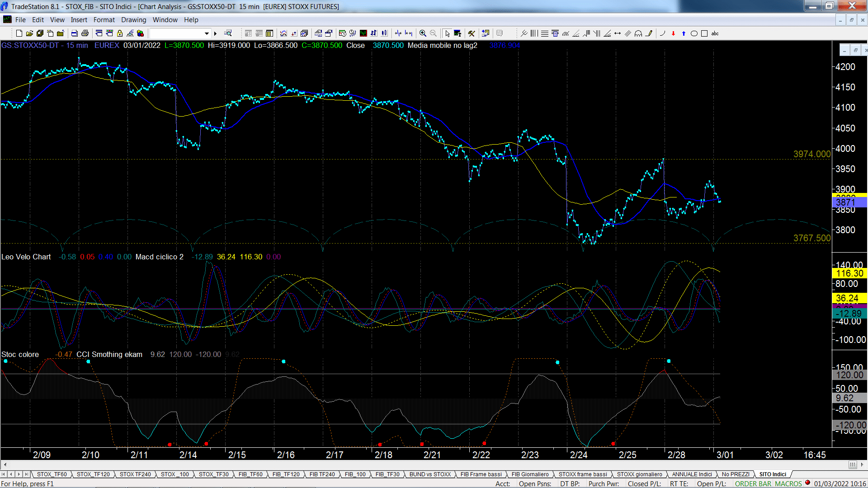
Task: Select the blue up arrow tool
Action: pos(684,33)
